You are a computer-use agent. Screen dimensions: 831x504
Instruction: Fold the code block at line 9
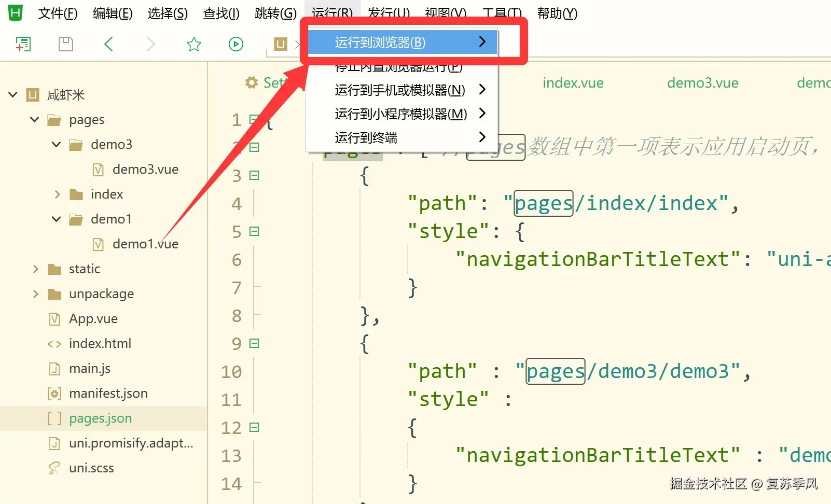[x=254, y=343]
